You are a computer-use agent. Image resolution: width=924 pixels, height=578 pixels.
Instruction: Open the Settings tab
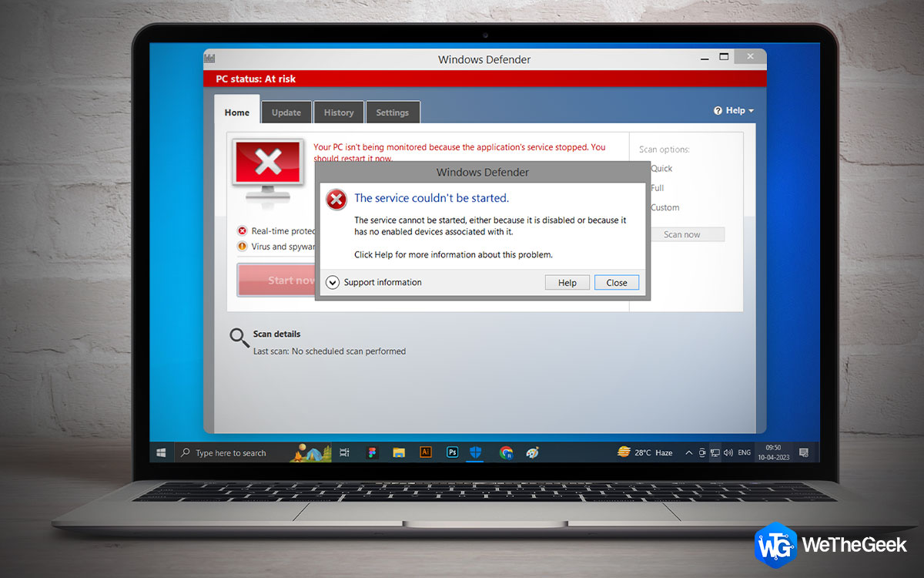coord(393,112)
